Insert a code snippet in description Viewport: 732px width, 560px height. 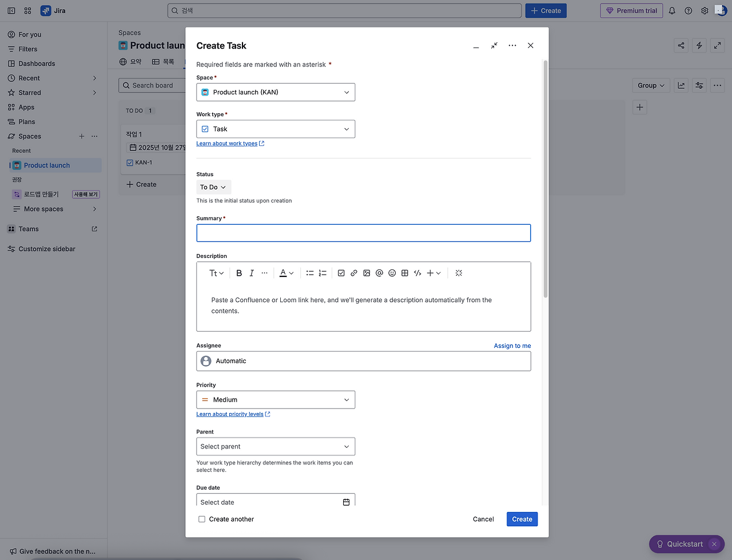pos(417,273)
